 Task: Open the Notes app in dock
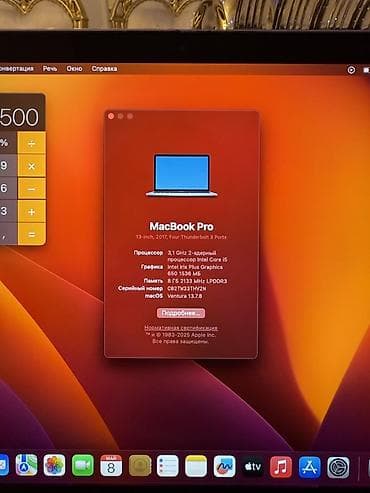(x=196, y=465)
